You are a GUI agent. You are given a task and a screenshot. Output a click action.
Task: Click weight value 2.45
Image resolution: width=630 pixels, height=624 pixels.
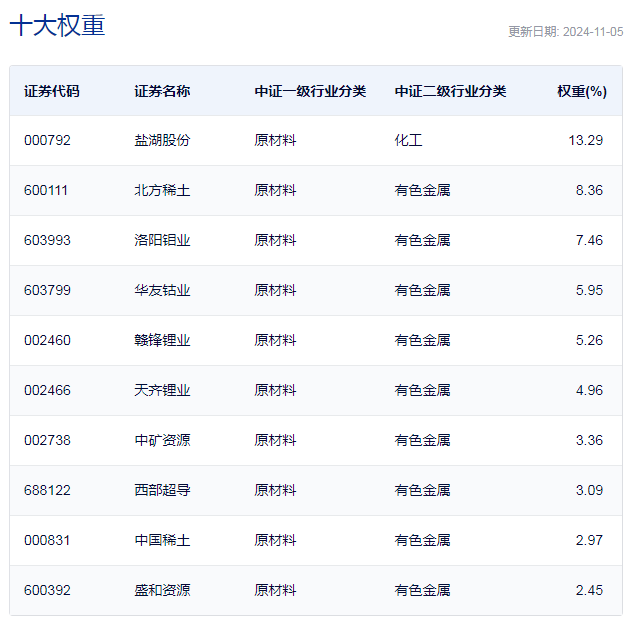coord(589,590)
